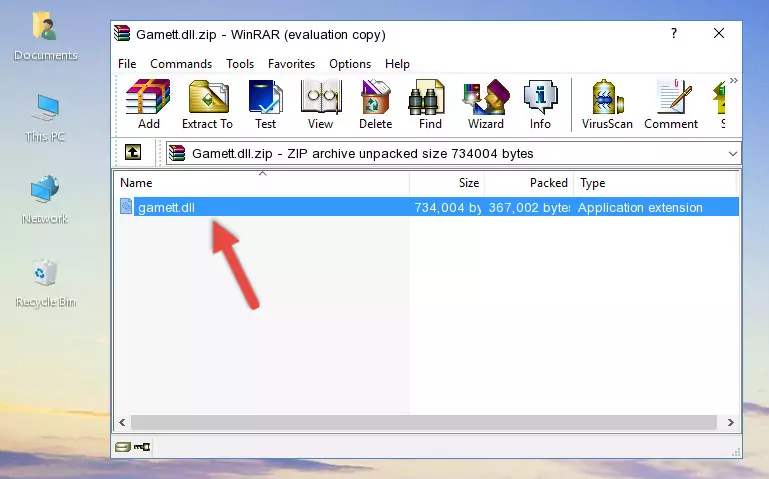Click the key password icon in status bar
Screen dimensions: 769x479
(x=142, y=446)
